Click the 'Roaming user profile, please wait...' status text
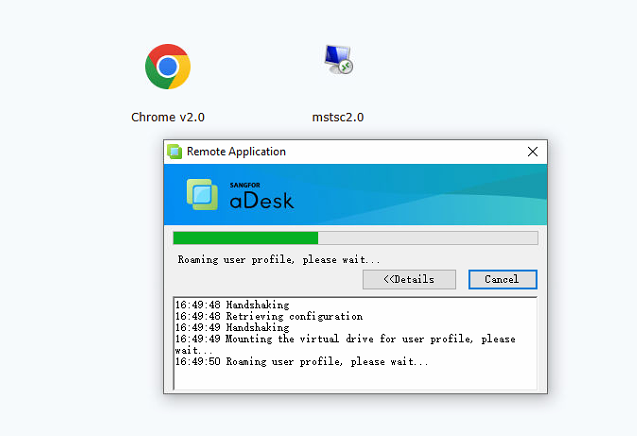637x436 pixels. click(279, 260)
